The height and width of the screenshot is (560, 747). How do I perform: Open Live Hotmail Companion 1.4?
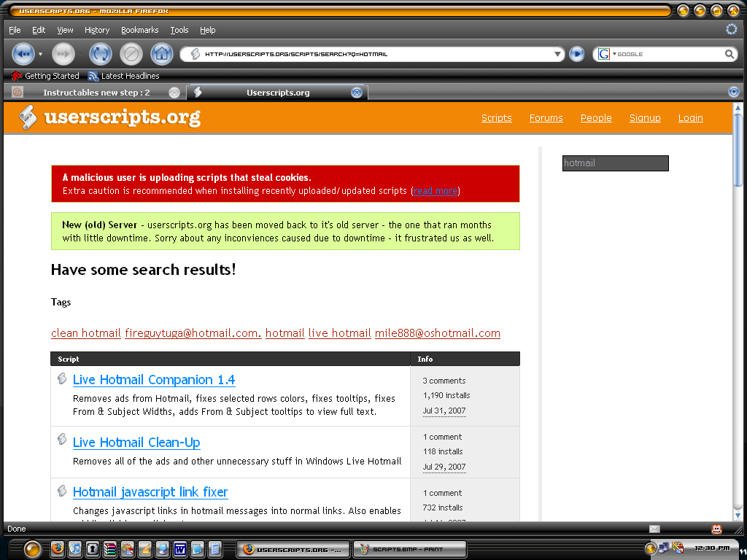(152, 380)
